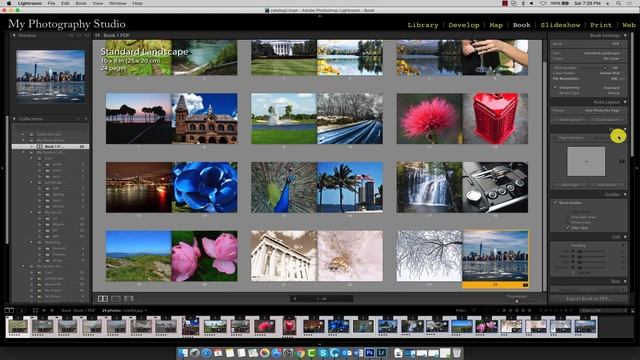The width and height of the screenshot is (640, 360).
Task: Click the book icon beside Book 1 PDF title
Action: (98, 36)
